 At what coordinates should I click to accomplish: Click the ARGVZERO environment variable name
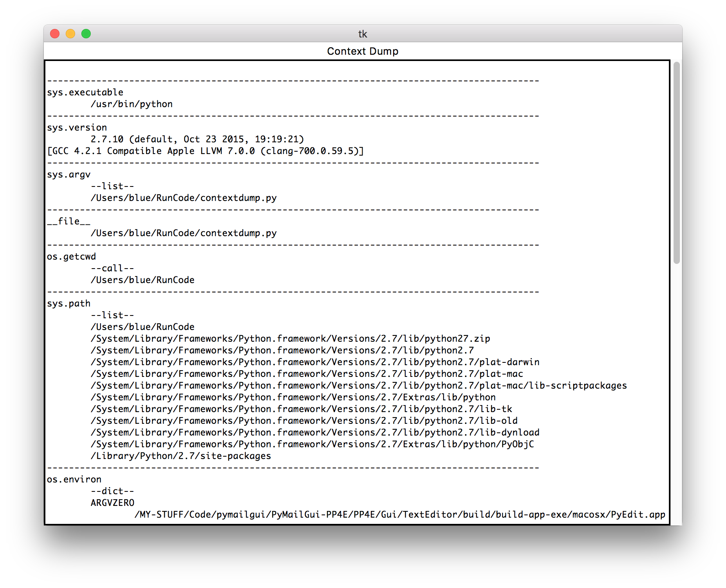112,503
